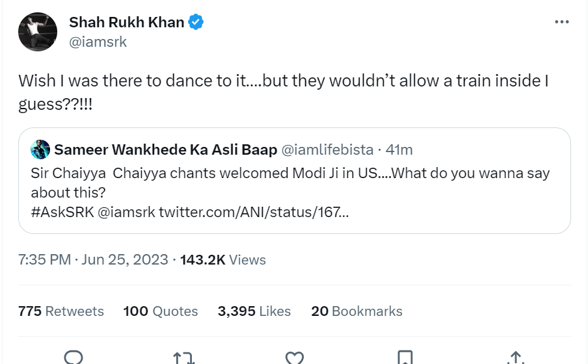This screenshot has height=364, width=588.
Task: Click the @iamlifebista handle
Action: click(x=327, y=149)
